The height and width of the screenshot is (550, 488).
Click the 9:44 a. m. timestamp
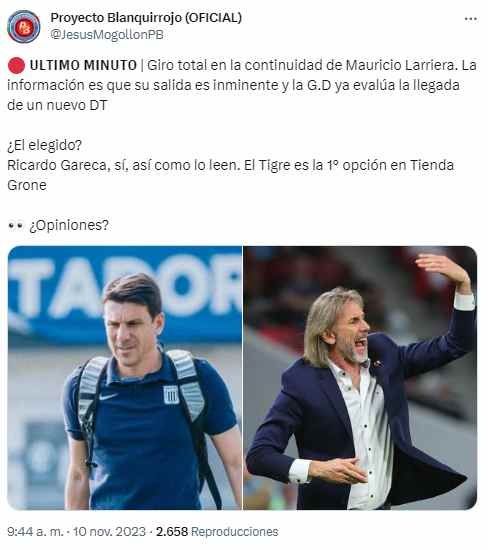[x=35, y=531]
